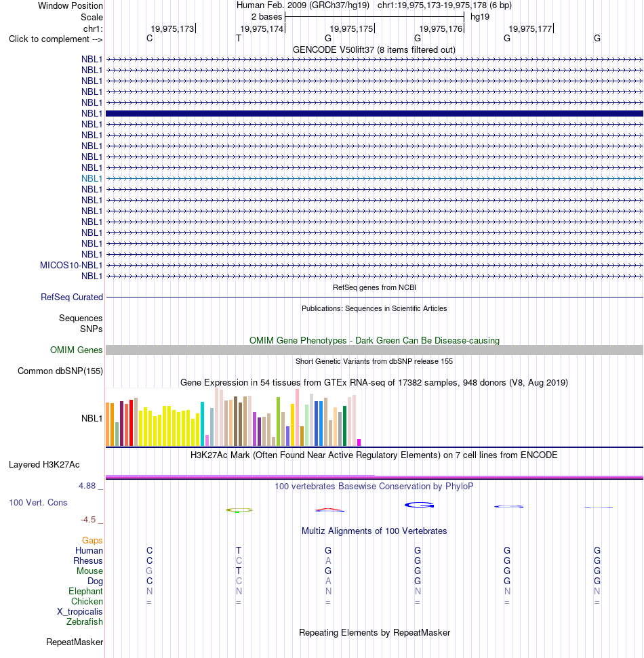Click the 4.88 upper scale value
Screen dimensions: 644x658
pyautogui.click(x=87, y=485)
